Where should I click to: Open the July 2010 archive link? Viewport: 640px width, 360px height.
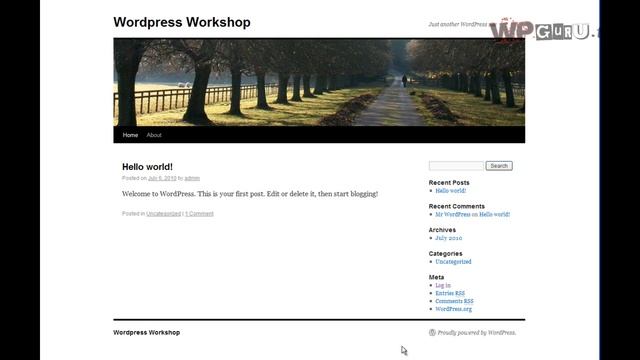coord(449,238)
